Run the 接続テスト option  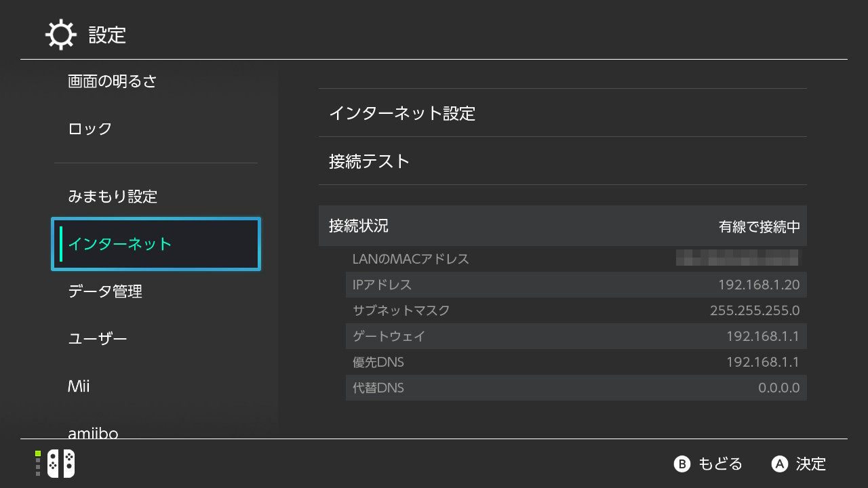pyautogui.click(x=563, y=161)
